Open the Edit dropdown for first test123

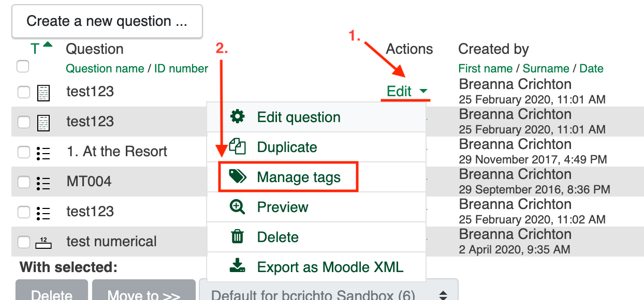pyautogui.click(x=407, y=92)
